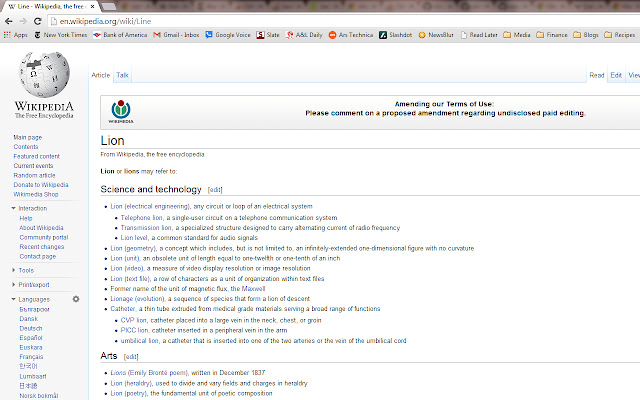Click the browser Forward arrow
The image size is (640, 400).
[x=23, y=21]
